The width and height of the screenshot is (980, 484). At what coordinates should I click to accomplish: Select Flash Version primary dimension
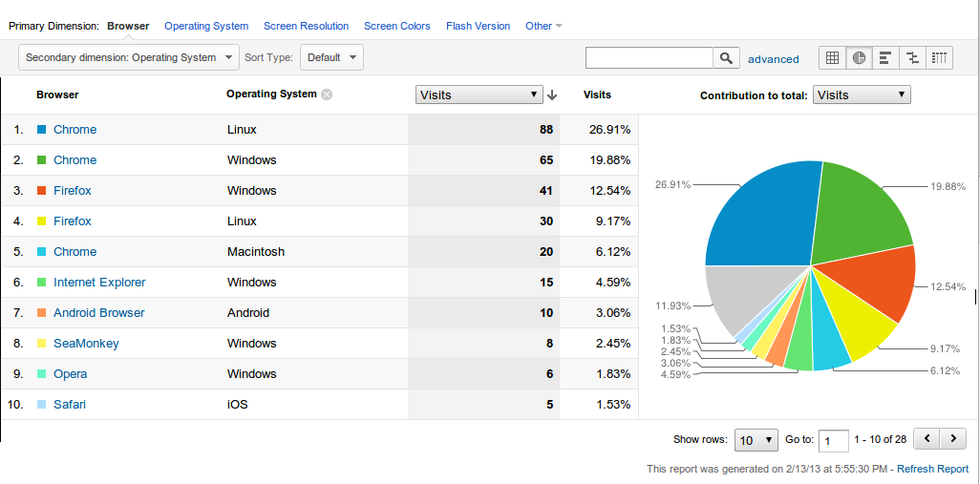479,26
